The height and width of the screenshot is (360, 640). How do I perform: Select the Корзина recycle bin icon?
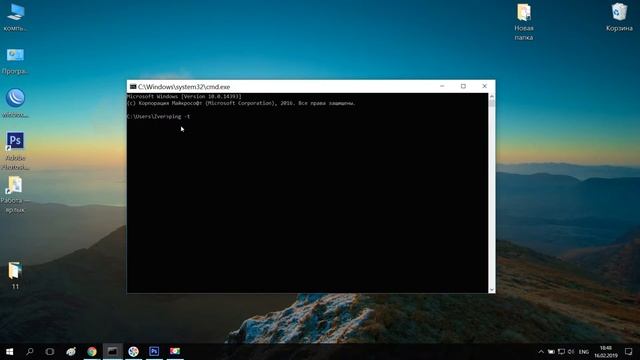coord(619,18)
